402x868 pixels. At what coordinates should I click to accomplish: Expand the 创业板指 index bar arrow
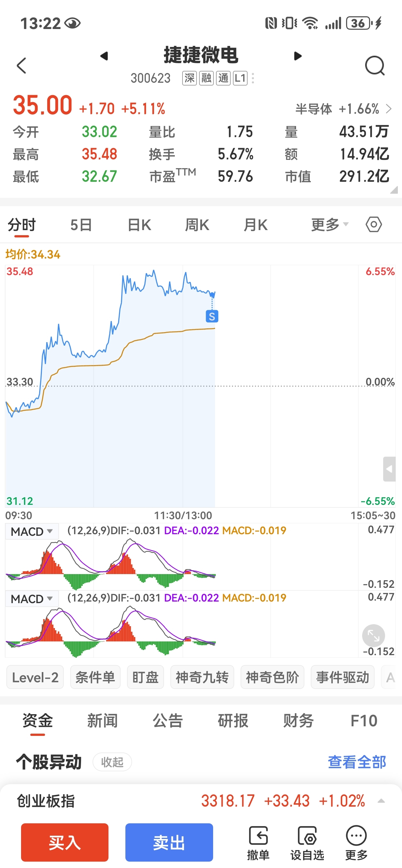pos(381,801)
